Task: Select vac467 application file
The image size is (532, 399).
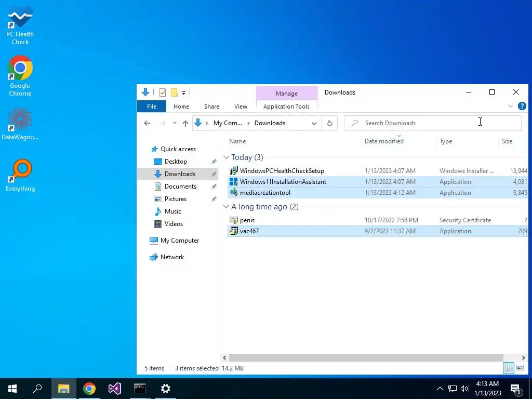Action: [x=377, y=231]
